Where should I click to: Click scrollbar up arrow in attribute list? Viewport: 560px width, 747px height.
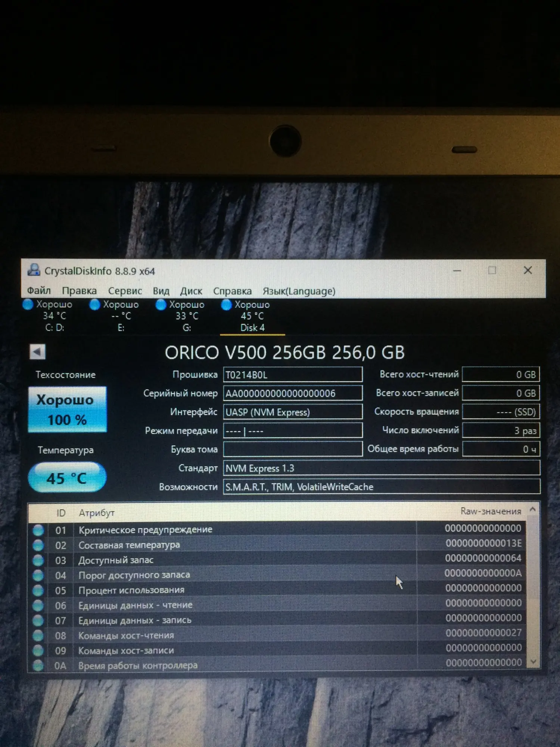tap(533, 509)
